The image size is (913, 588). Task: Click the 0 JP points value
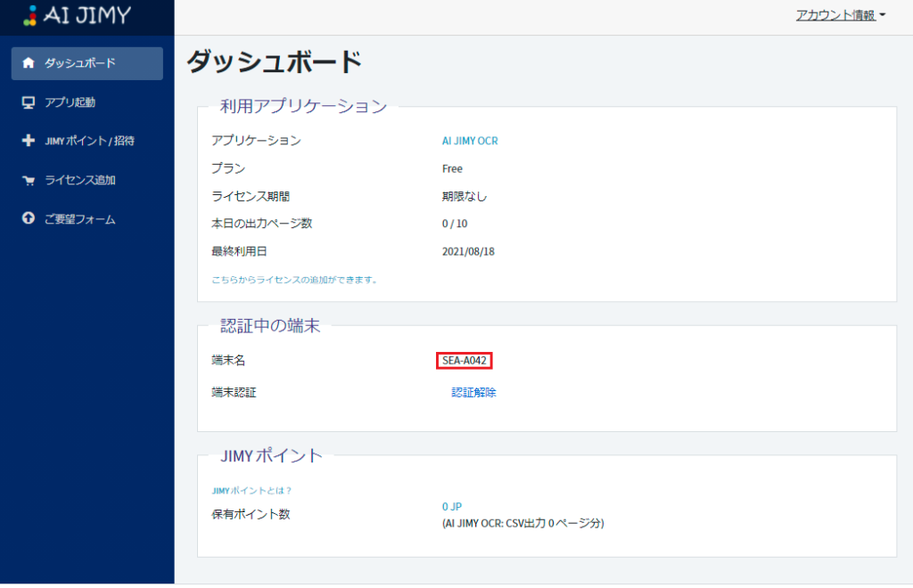pos(452,507)
